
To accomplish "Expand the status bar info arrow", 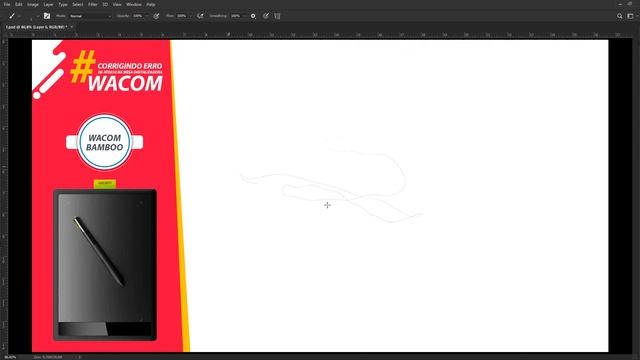I will pos(80,357).
